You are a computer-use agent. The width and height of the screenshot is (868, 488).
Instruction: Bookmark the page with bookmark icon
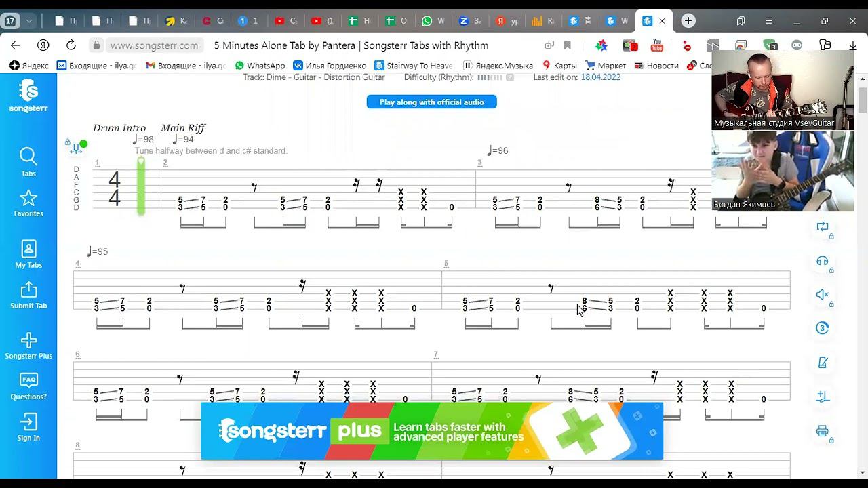[x=568, y=45]
